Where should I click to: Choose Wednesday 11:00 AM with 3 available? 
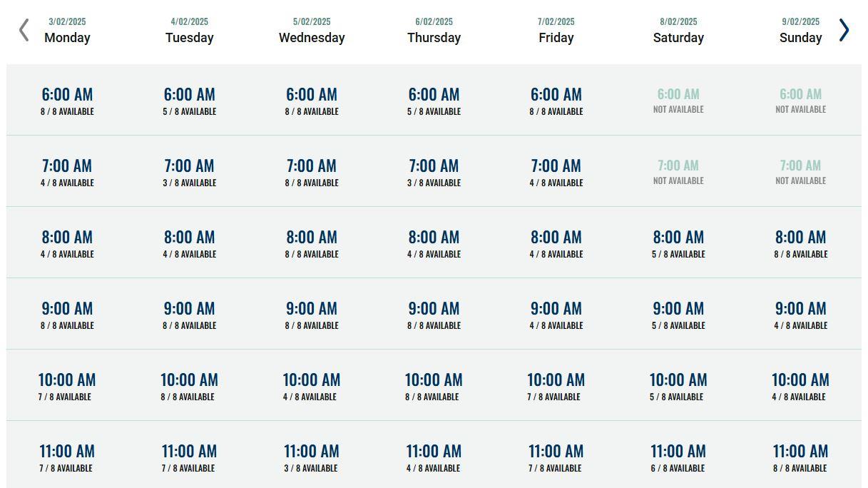pyautogui.click(x=312, y=457)
